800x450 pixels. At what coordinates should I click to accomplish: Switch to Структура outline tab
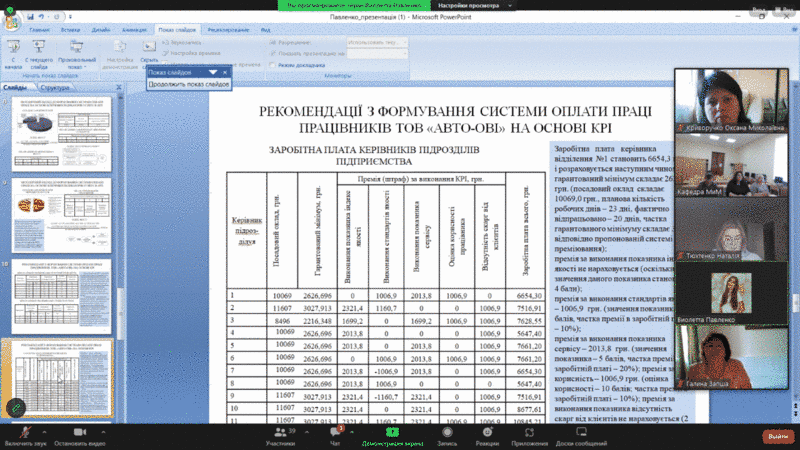coord(55,88)
